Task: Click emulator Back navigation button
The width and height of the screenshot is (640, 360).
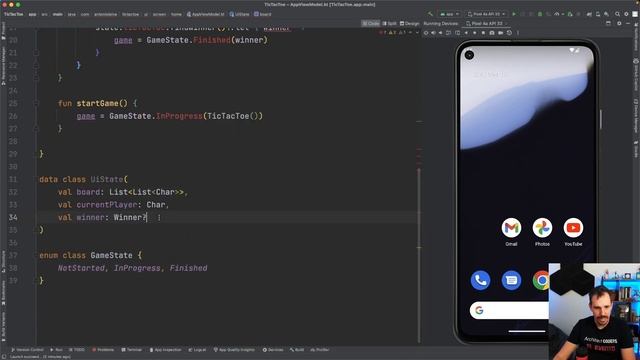Action: click(466, 33)
